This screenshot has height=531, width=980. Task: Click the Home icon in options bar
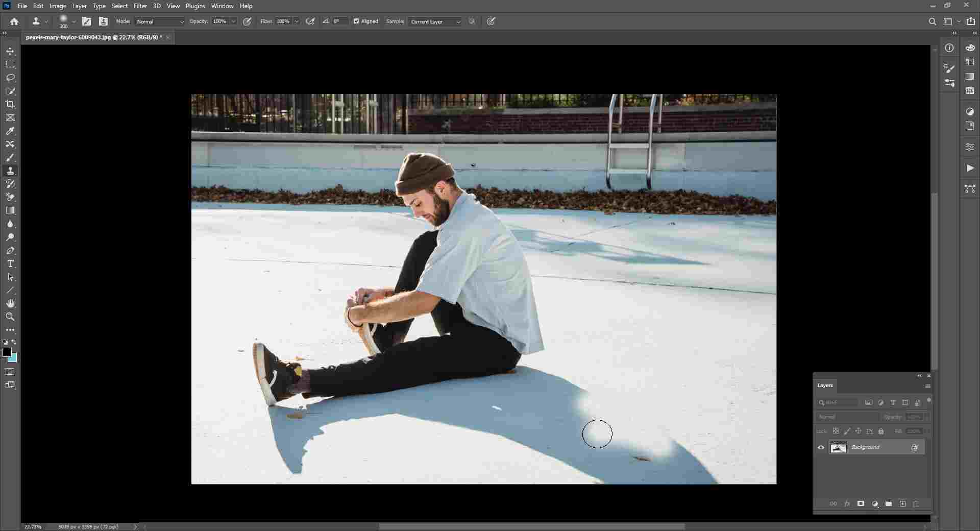tap(14, 21)
